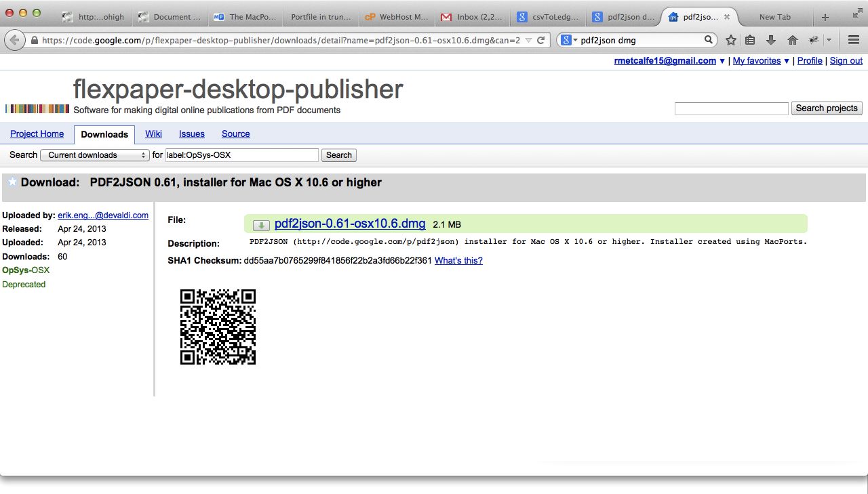
Task: Click the padlock icon in the address bar
Action: (35, 41)
